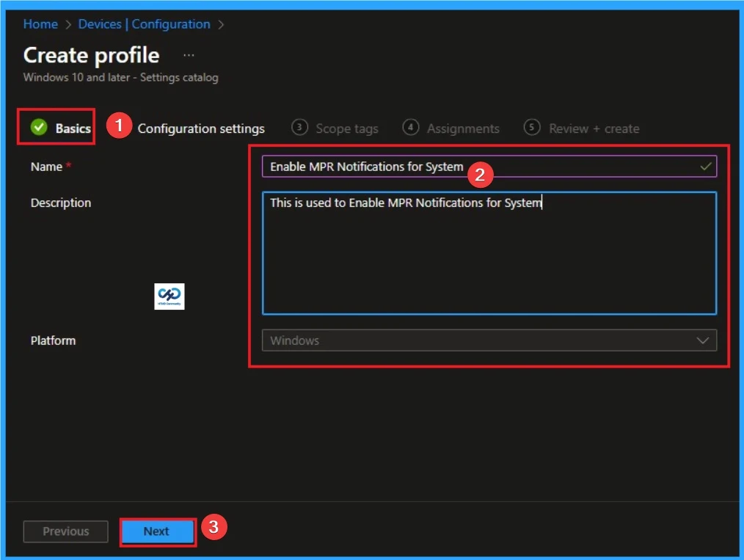The height and width of the screenshot is (560, 744).
Task: Open the Home breadcrumb link
Action: [x=40, y=23]
